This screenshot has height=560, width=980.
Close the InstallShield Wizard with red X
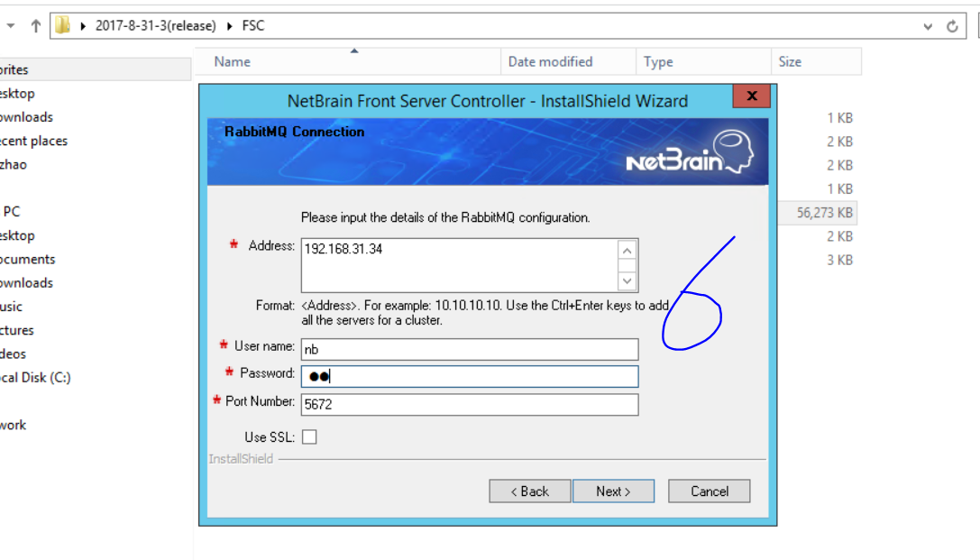[752, 96]
